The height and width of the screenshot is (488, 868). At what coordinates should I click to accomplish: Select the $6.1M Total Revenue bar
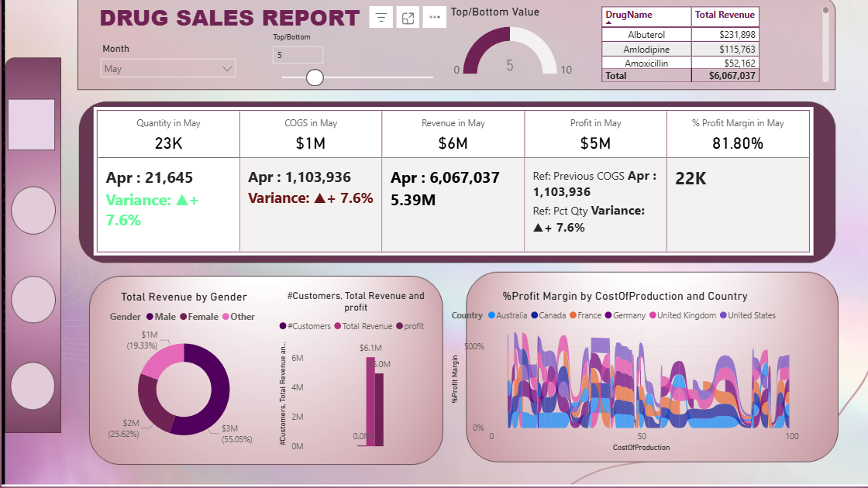pyautogui.click(x=370, y=401)
